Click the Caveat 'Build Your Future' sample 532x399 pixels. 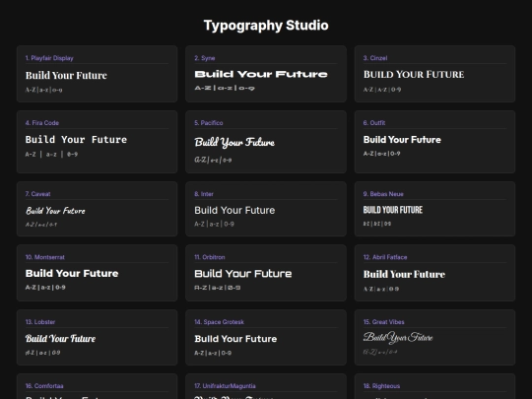point(55,211)
